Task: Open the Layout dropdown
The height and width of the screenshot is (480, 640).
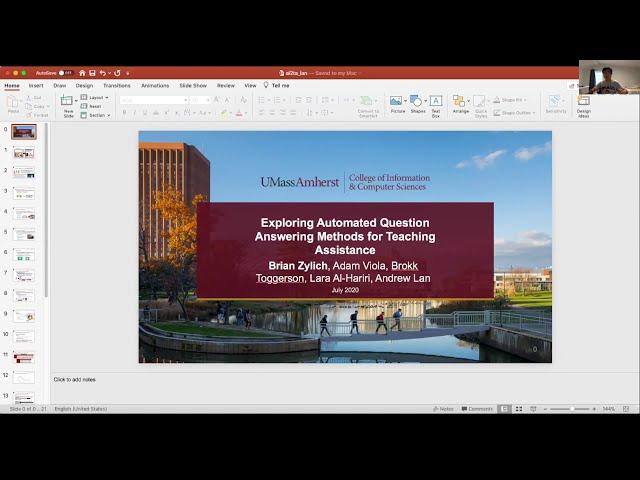Action: coord(95,98)
